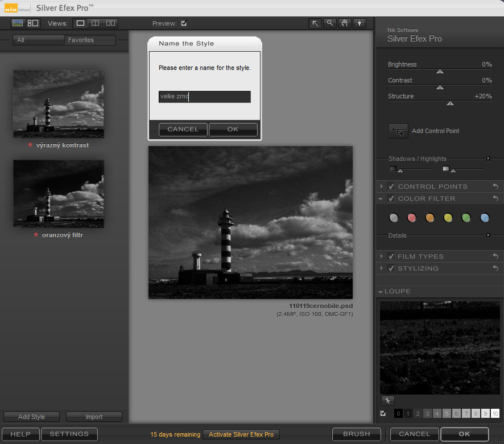This screenshot has height=444, width=504.
Task: Pin the loupe position
Action: coord(387,401)
